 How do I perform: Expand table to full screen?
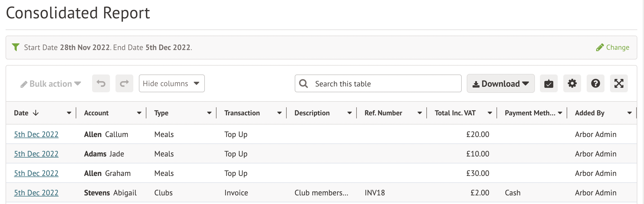pos(619,83)
